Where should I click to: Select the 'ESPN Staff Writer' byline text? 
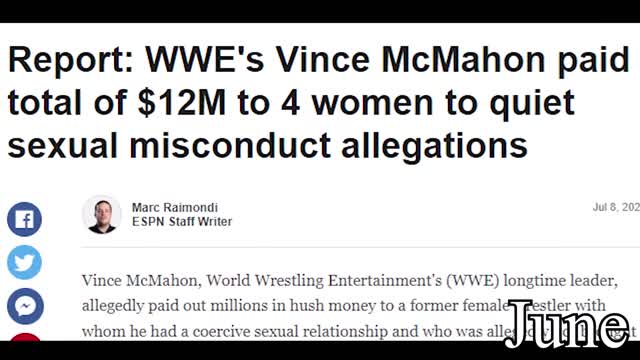[x=182, y=222]
